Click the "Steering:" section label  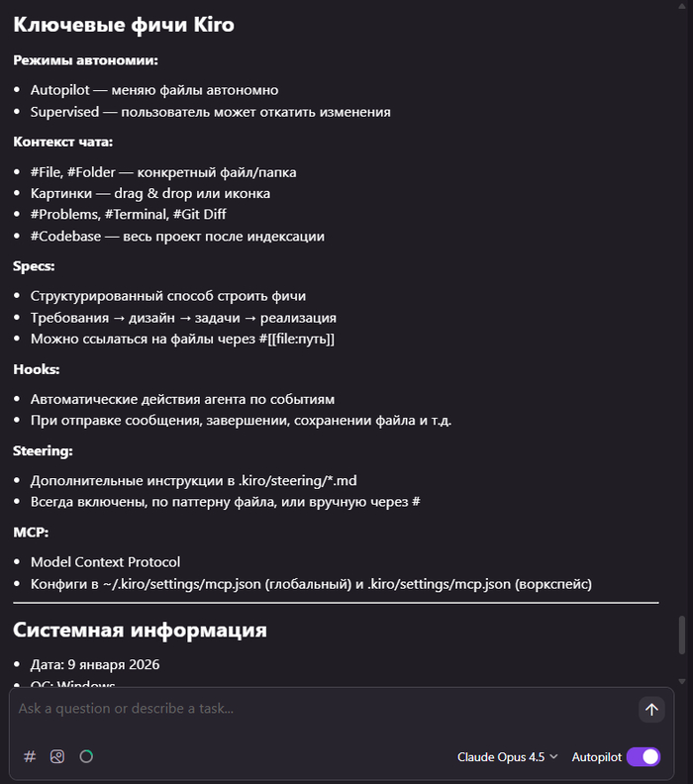click(x=43, y=450)
